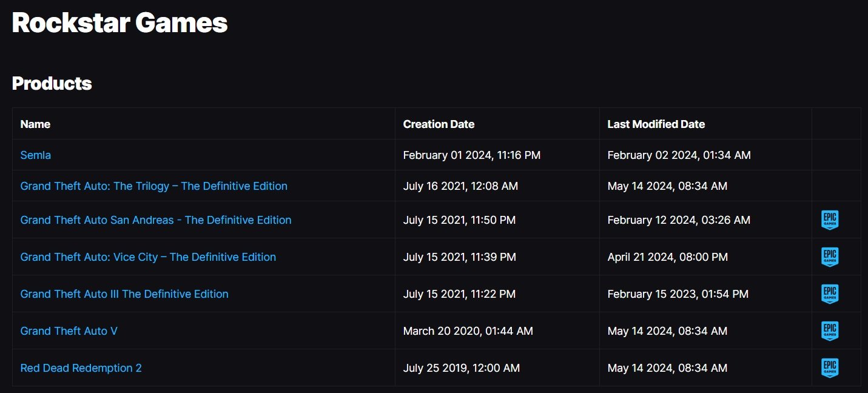The height and width of the screenshot is (393, 868).
Task: Click modified date February 15 2023, 01:54 PM
Action: (678, 294)
